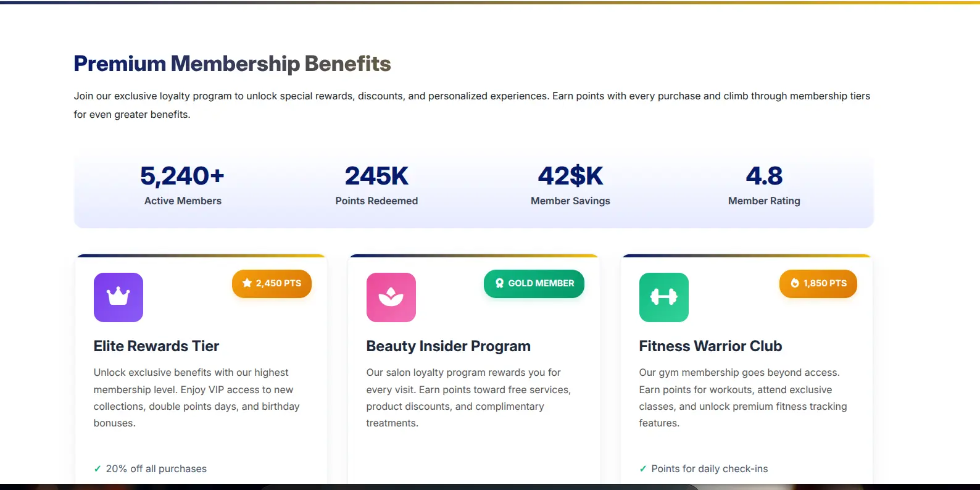Open the 2,450 PTS badge
The width and height of the screenshot is (980, 490).
point(272,284)
